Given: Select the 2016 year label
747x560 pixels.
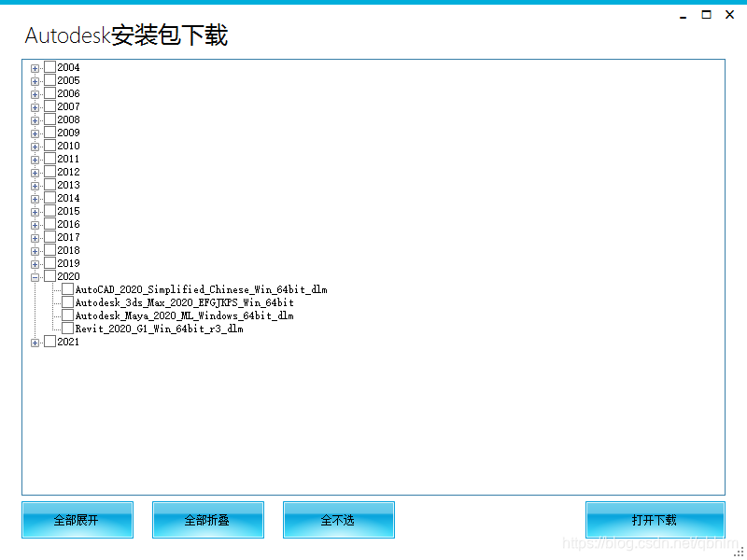Looking at the screenshot, I should (x=68, y=224).
